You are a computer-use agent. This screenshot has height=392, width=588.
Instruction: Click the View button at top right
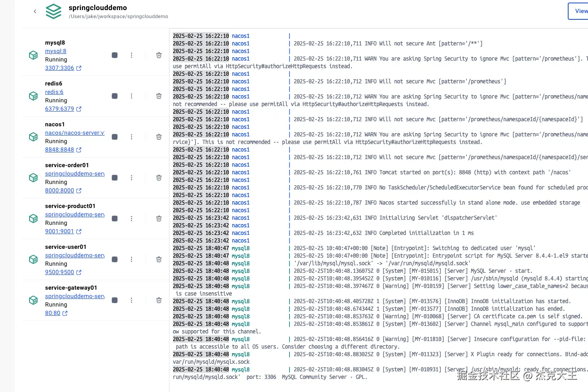pyautogui.click(x=580, y=11)
